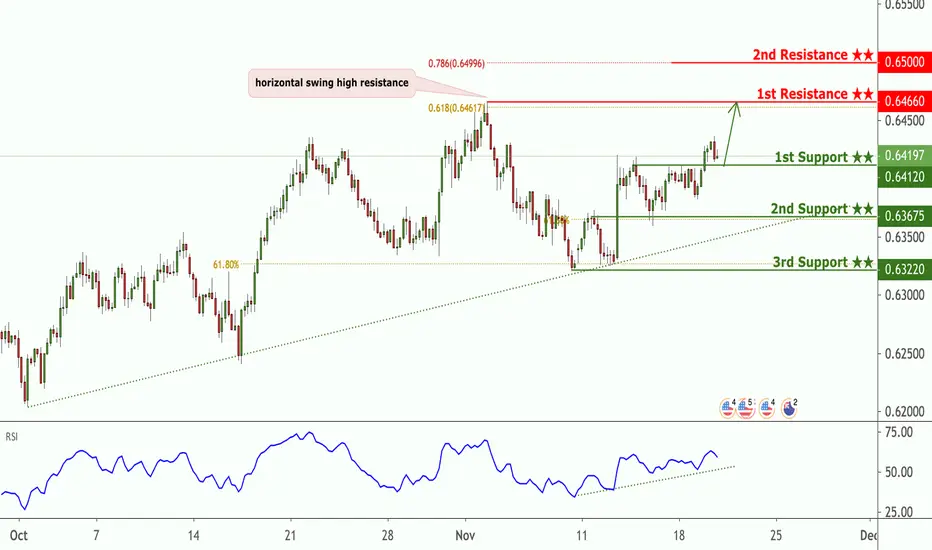Click the 0.62500 price axis value
Screen dimensions: 932x550
click(905, 354)
